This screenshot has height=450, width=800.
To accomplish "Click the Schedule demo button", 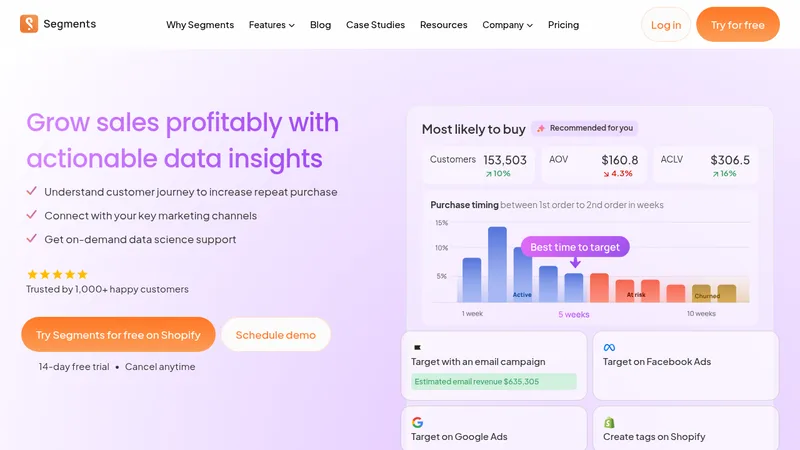I will coord(276,335).
